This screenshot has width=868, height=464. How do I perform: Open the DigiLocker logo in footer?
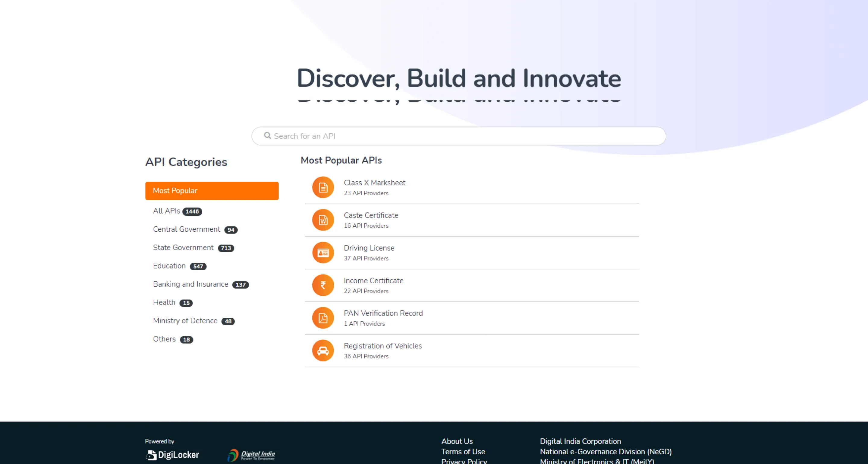pos(172,455)
